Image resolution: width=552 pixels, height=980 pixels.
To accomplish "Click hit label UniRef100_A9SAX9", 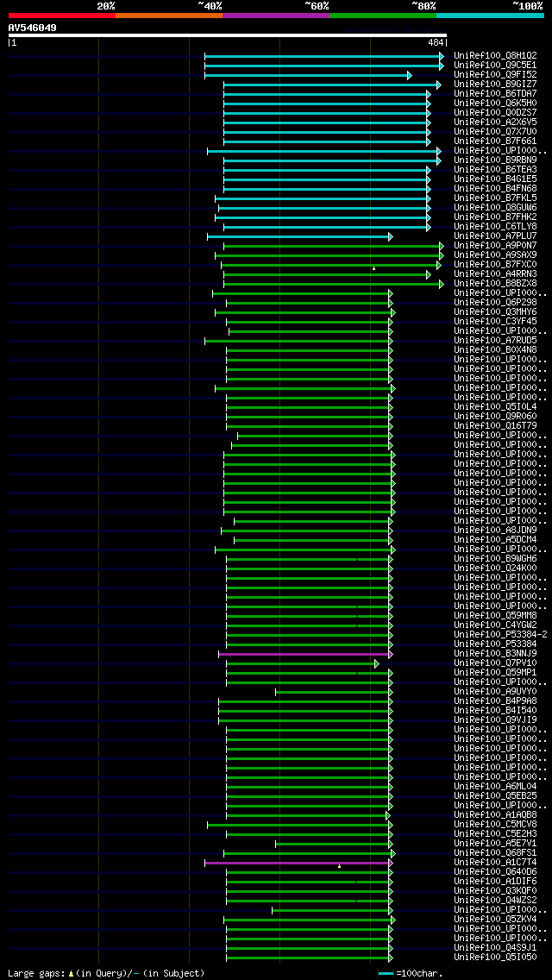I will tap(495, 255).
